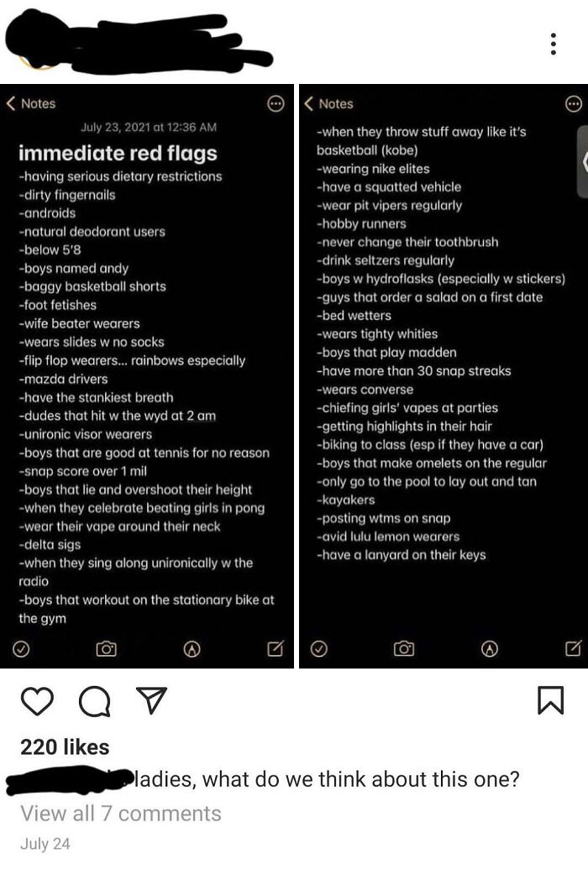Image resolution: width=588 pixels, height=870 pixels.
Task: Open View all 7 comments link
Action: tap(120, 813)
